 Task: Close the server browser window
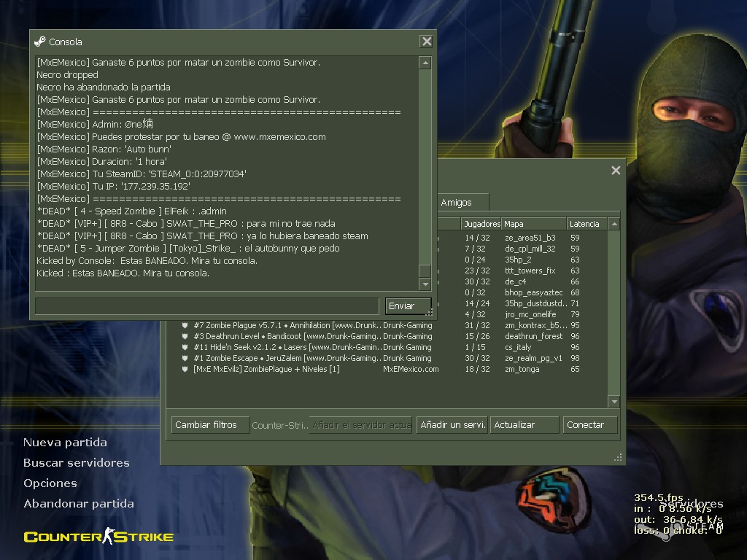point(616,171)
